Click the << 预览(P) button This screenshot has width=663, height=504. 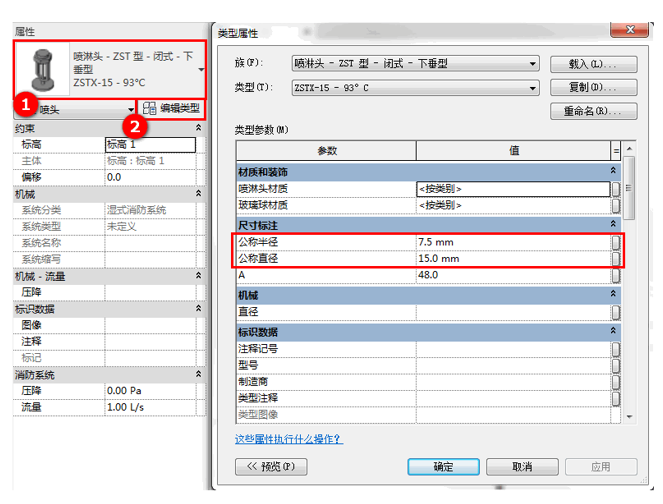click(x=271, y=467)
